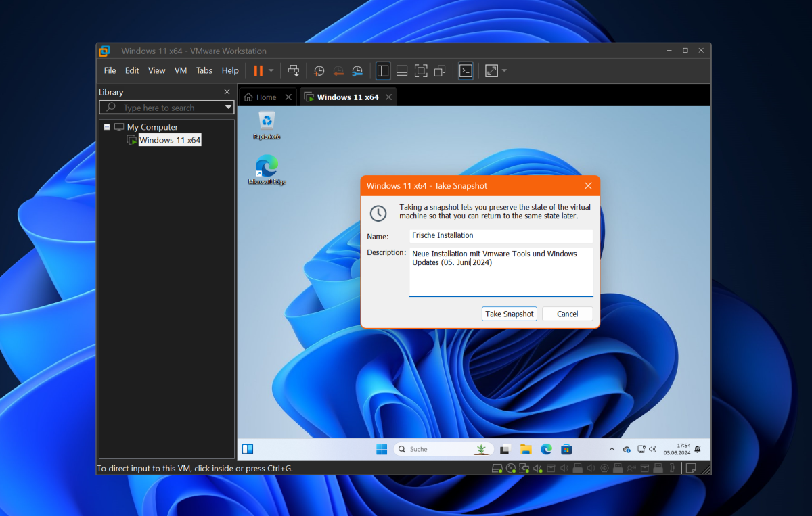This screenshot has height=516, width=812.
Task: Take a new snapshot from the toolbar
Action: 319,70
